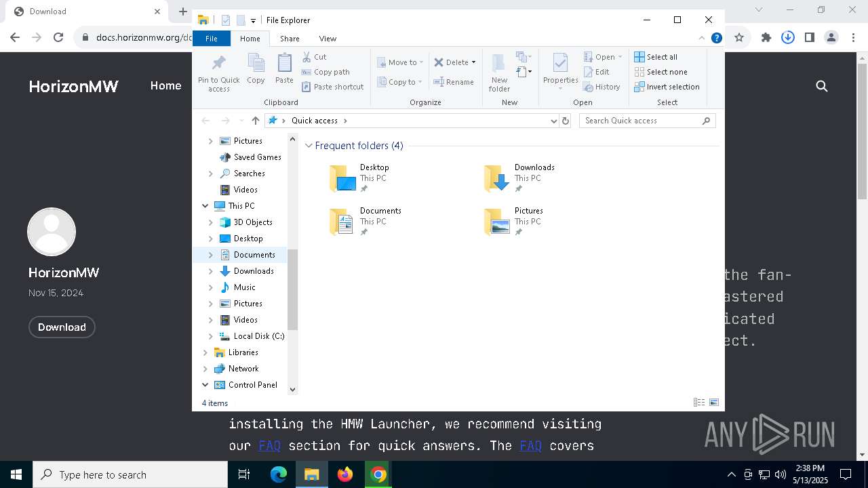This screenshot has width=868, height=488.
Task: Click Copy path in ribbon
Action: click(x=325, y=72)
